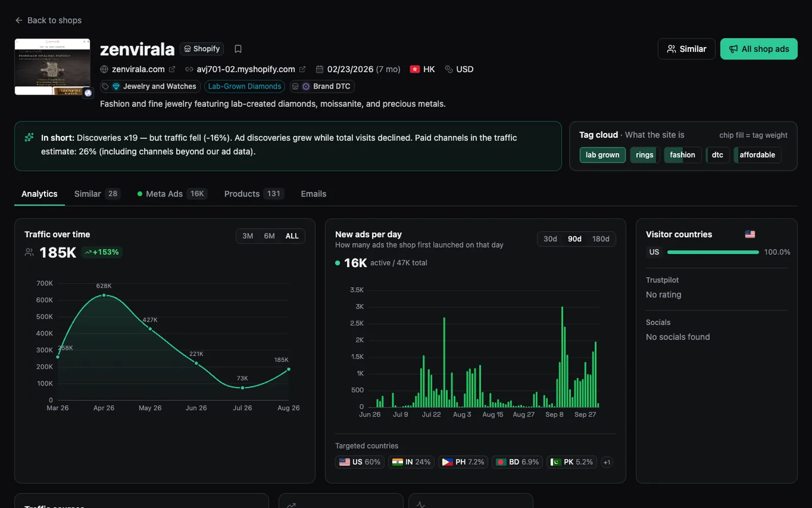Screen dimensions: 812x508
Task: Click the Similar button
Action: [687, 49]
